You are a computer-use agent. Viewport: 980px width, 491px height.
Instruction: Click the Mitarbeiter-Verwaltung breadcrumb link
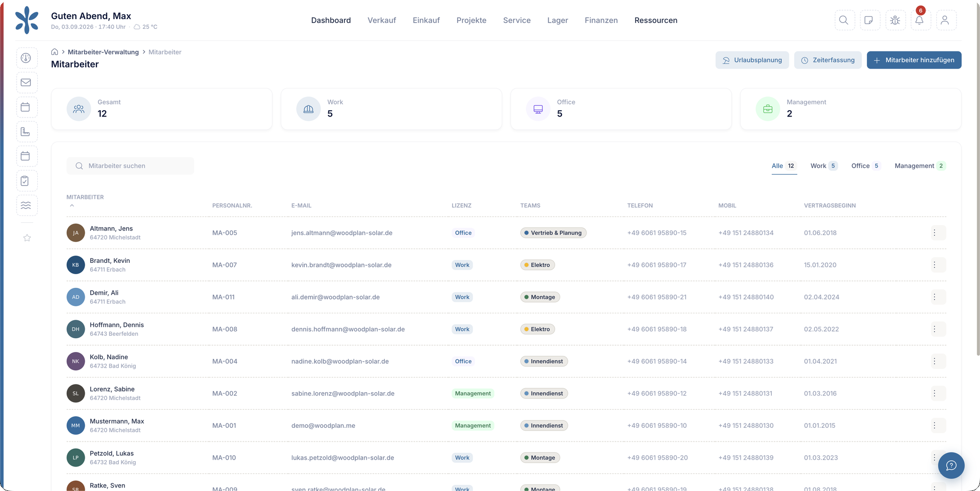[103, 52]
